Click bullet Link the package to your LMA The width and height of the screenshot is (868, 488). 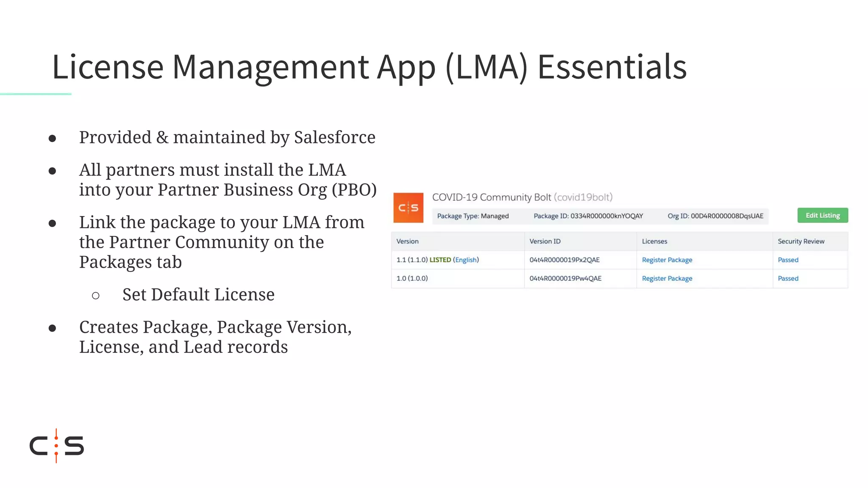pyautogui.click(x=222, y=242)
